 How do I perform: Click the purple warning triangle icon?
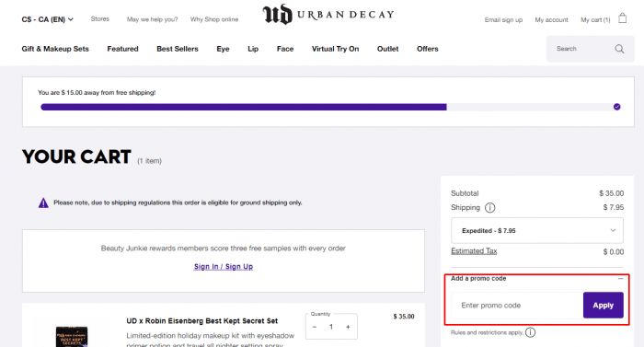[x=43, y=202]
